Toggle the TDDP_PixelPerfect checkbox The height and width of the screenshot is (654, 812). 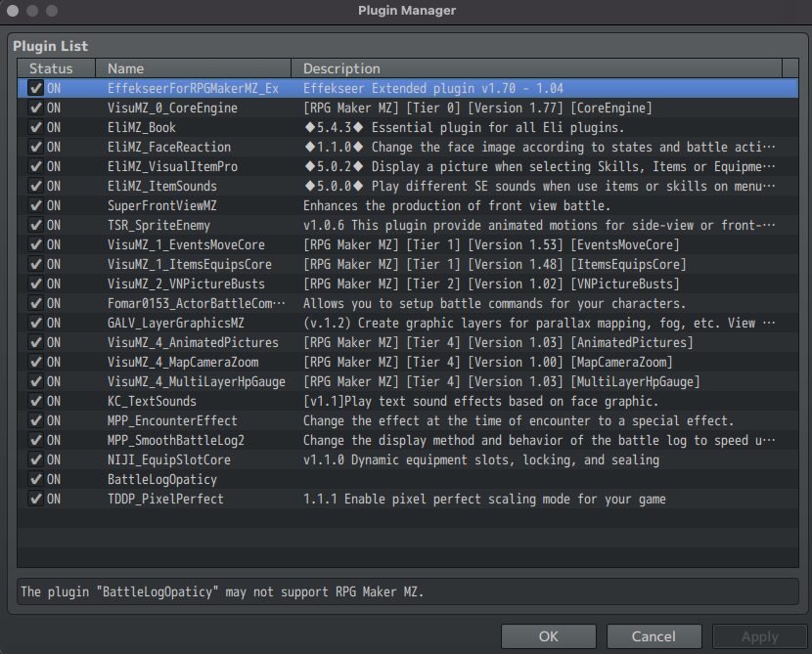(x=35, y=500)
